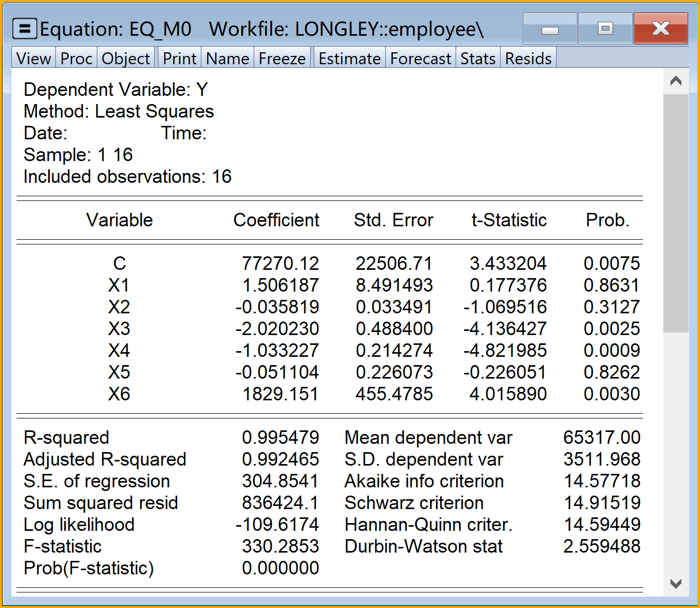Select the X3 coefficient value -2.020230
Viewport: 700px width, 608px height.
(x=278, y=329)
